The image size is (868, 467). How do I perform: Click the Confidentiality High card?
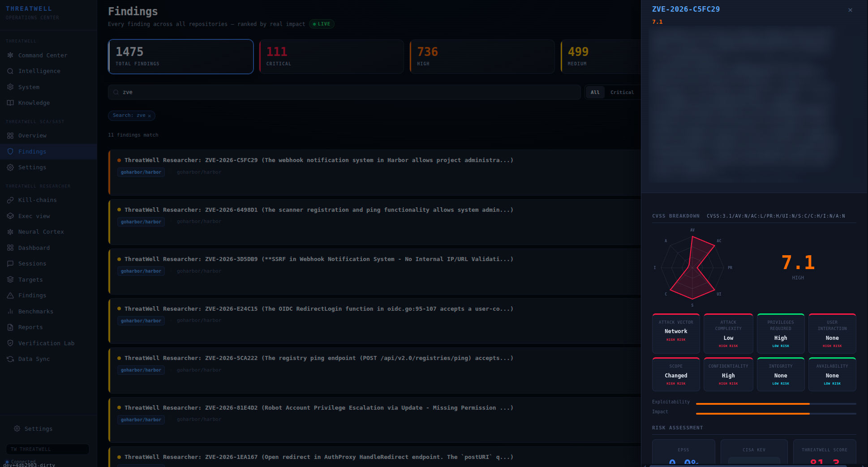pyautogui.click(x=728, y=374)
